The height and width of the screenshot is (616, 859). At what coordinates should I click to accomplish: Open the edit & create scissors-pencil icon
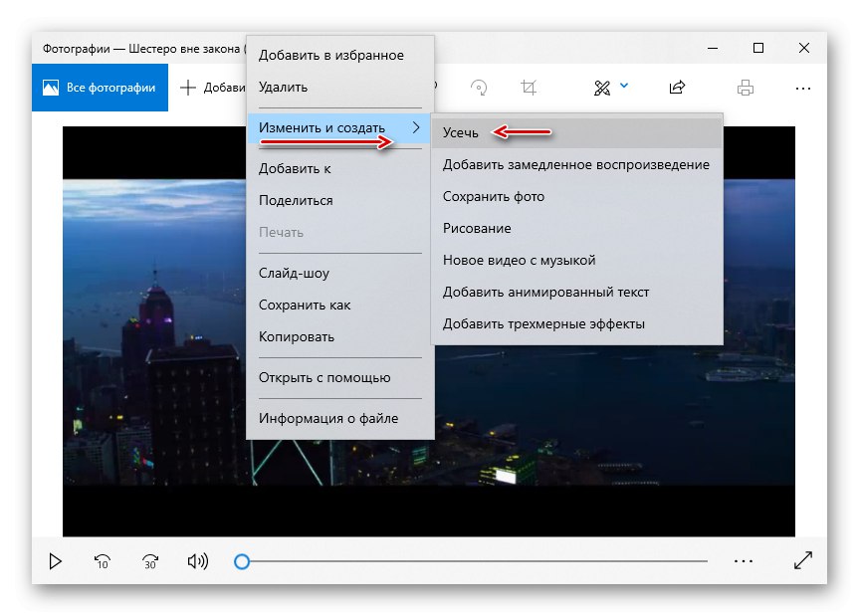click(x=602, y=88)
